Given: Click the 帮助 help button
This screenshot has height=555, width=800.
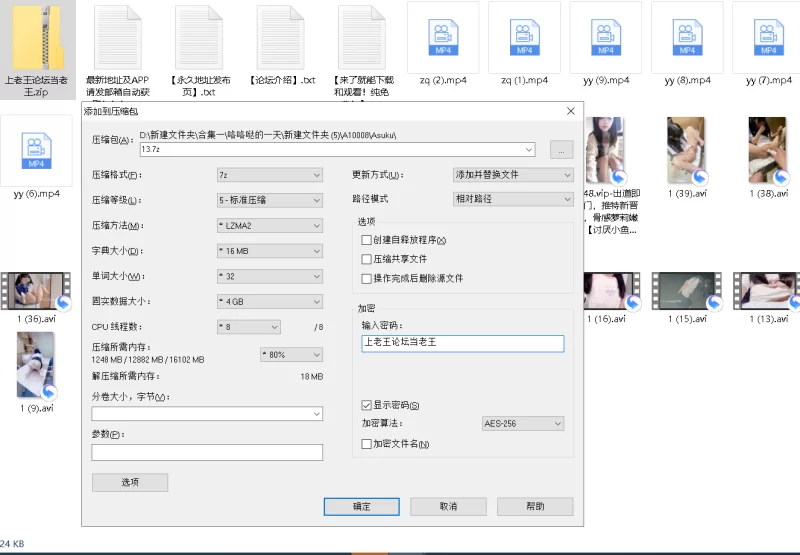Looking at the screenshot, I should click(x=535, y=507).
